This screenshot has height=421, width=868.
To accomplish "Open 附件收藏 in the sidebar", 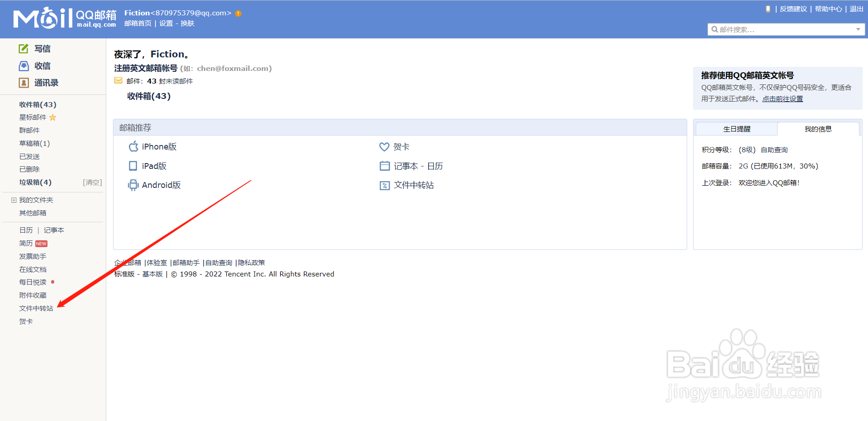I will coord(33,295).
